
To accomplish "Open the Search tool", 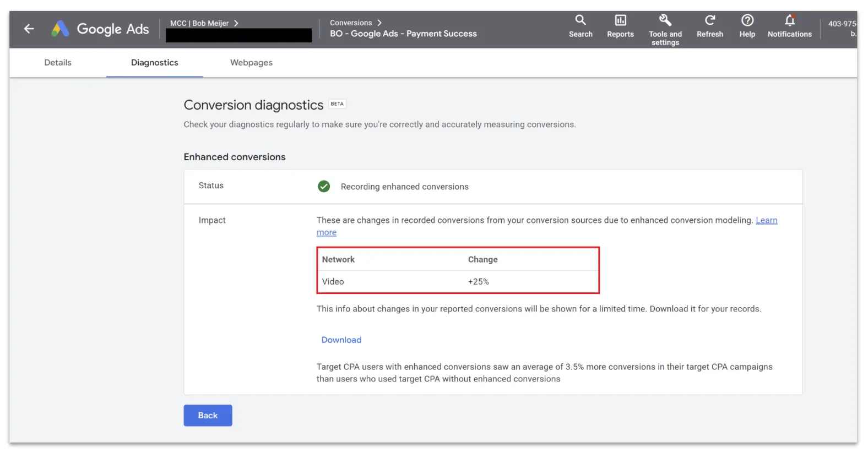I will [x=581, y=26].
